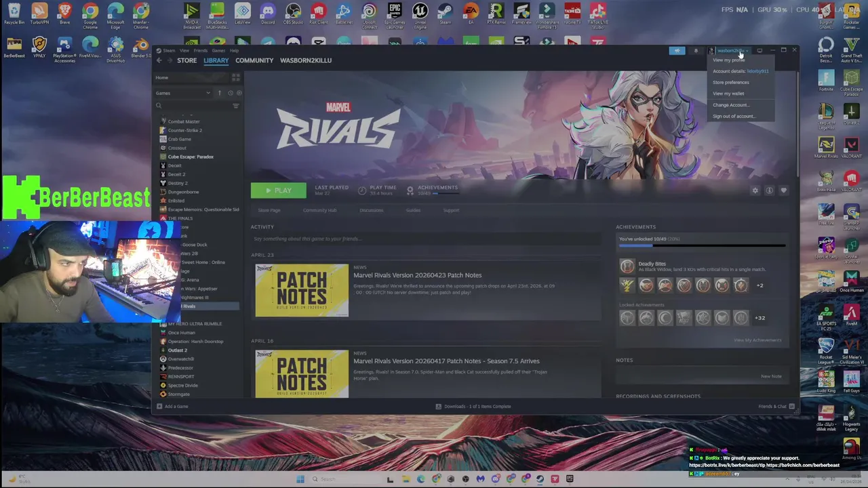
Task: Click the New Note button
Action: (x=771, y=376)
